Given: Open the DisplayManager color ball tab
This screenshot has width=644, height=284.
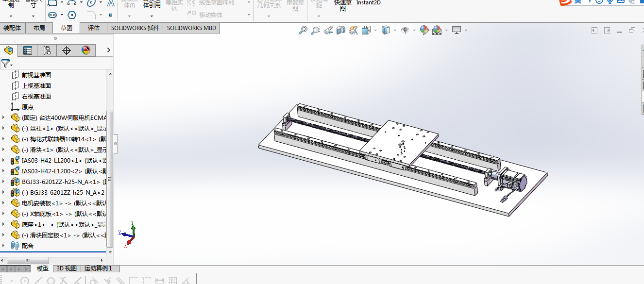Looking at the screenshot, I should pos(86,50).
